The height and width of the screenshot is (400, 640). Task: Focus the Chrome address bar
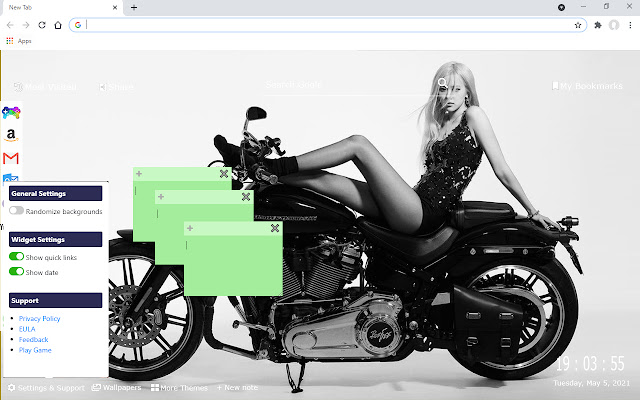[329, 25]
